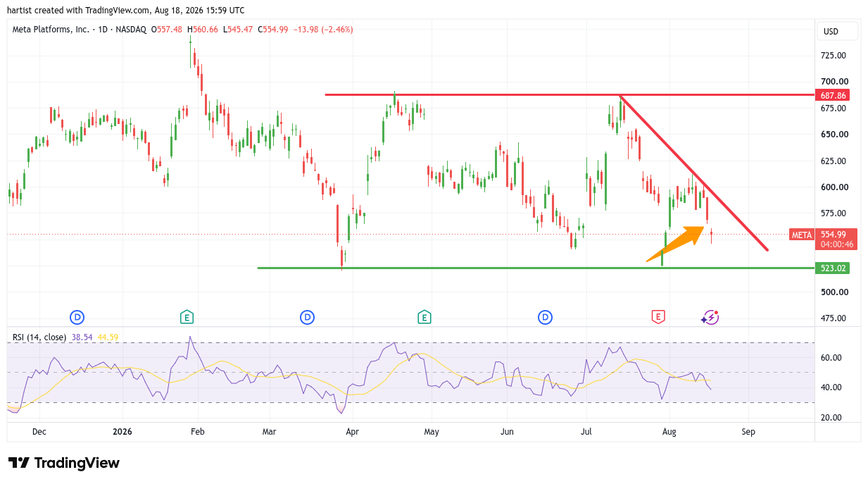Screen dimensions: 868x484
Task: Click the Meta Platforms, Inc. symbol title
Action: [51, 30]
